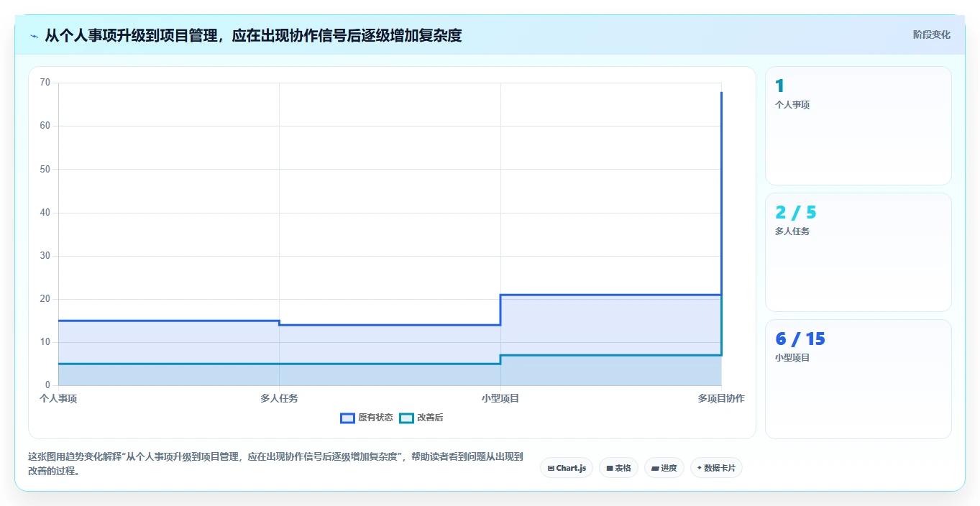Click the 数据卡片 tag chip

(716, 468)
